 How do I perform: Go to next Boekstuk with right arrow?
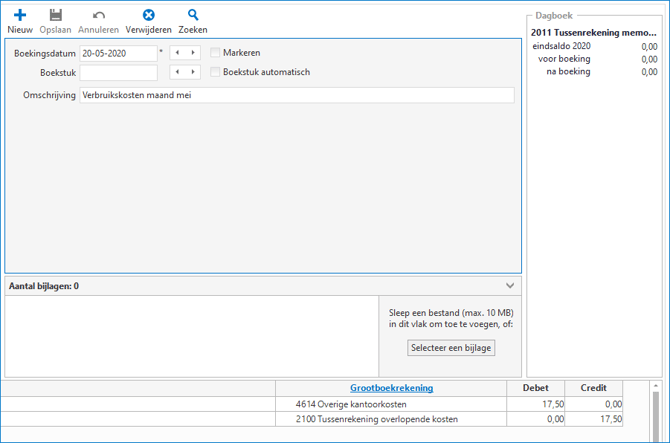[191, 72]
